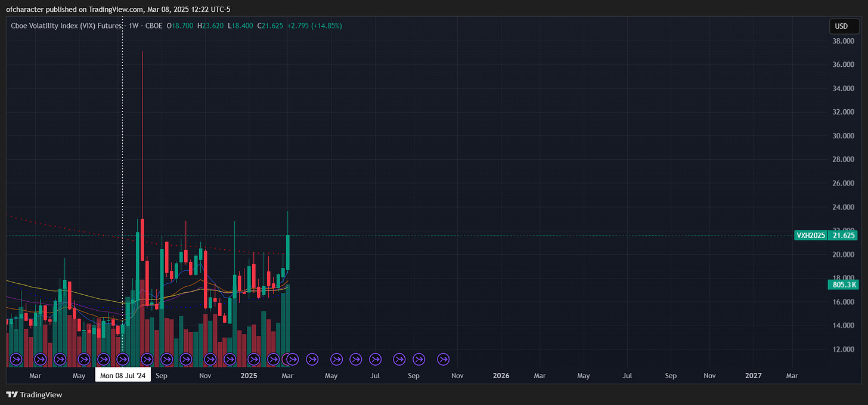Click the 12.000 price axis label

(x=844, y=350)
